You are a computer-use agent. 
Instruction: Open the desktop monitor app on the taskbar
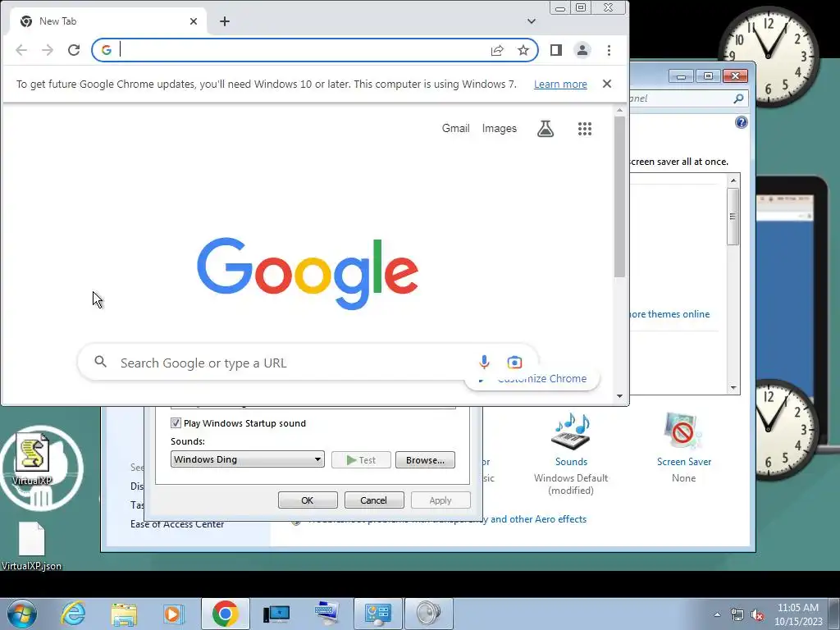(276, 614)
